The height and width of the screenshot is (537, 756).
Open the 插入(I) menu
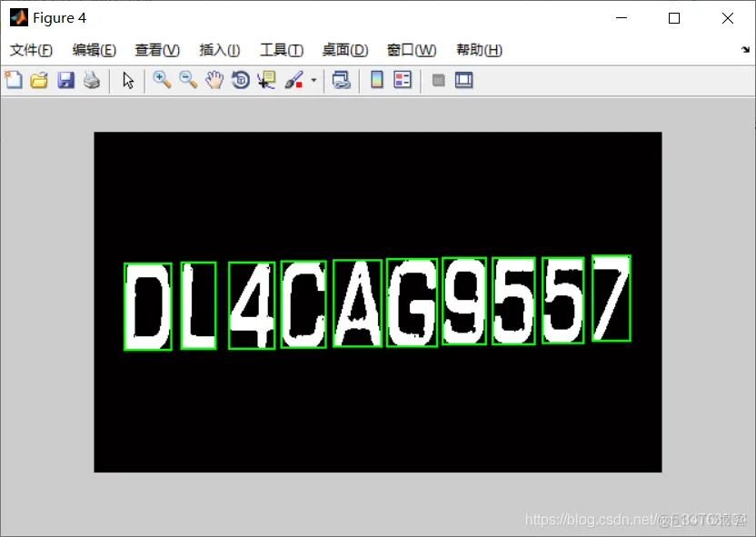click(220, 50)
